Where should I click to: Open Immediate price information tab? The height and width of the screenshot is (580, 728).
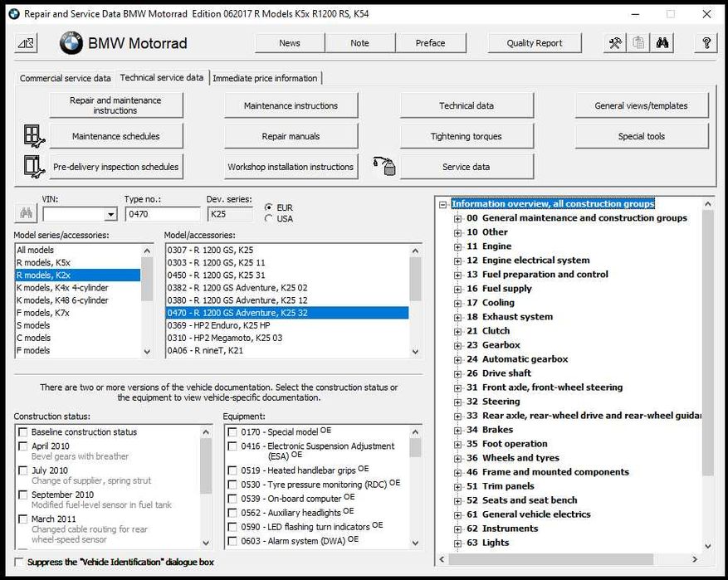tap(265, 79)
